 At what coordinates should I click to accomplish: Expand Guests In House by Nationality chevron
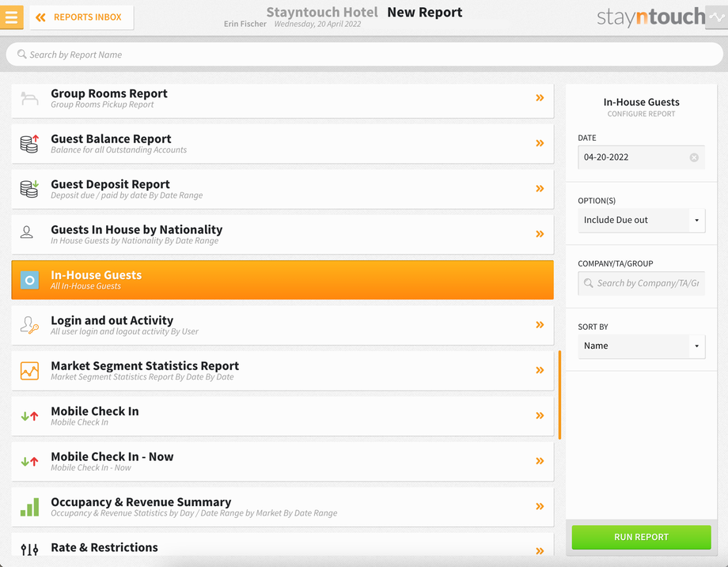pos(540,234)
